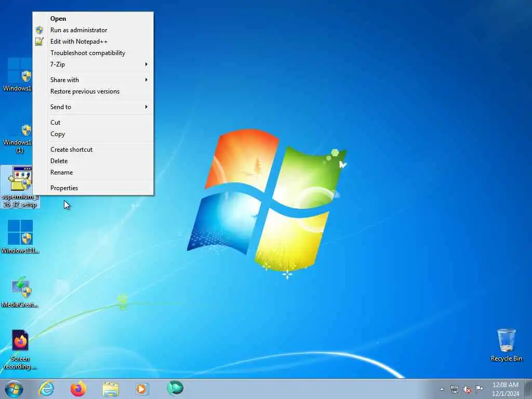
Task: Select Run as administrator
Action: pyautogui.click(x=93, y=30)
